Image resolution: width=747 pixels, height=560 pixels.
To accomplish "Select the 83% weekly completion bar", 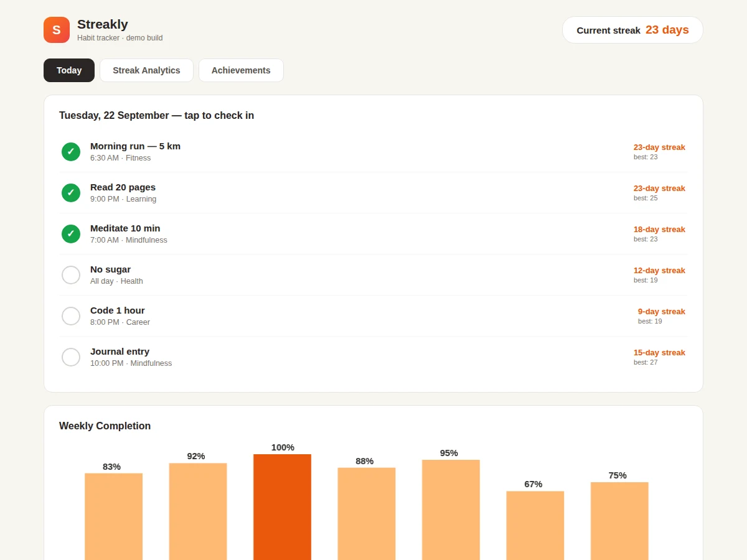I will pyautogui.click(x=114, y=516).
